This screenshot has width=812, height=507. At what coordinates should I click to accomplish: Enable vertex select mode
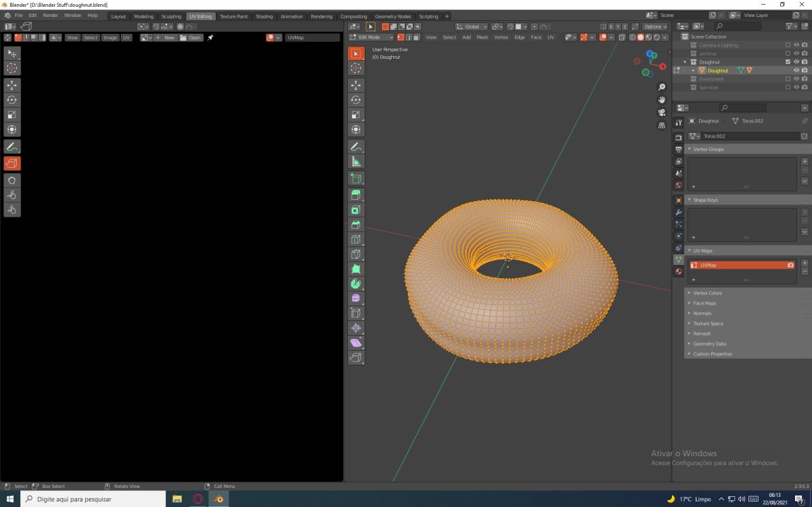click(x=401, y=37)
